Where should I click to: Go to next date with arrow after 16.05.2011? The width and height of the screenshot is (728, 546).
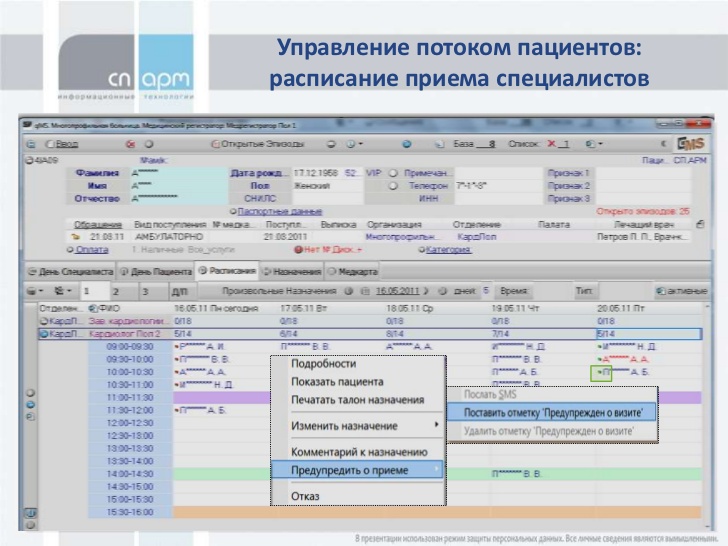(426, 291)
